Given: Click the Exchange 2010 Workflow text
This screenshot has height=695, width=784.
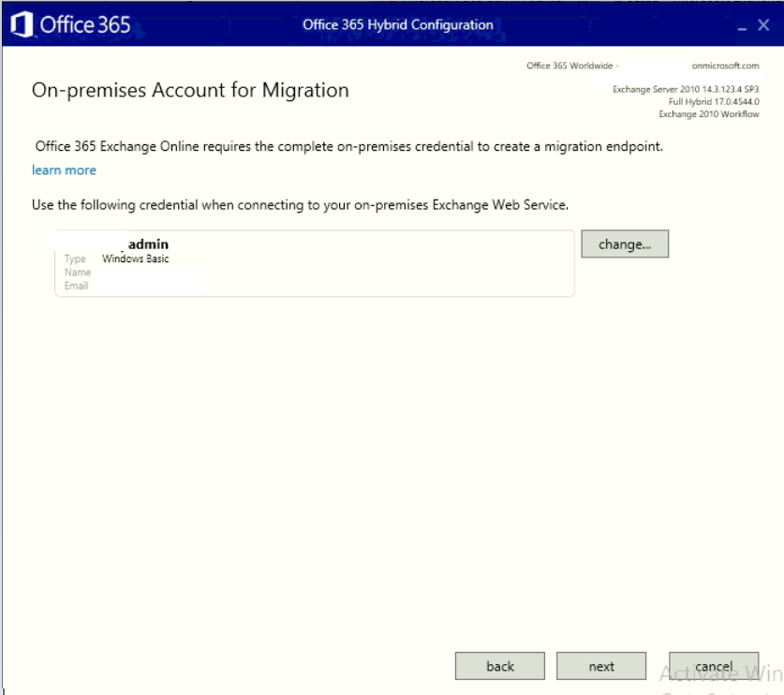Looking at the screenshot, I should tap(708, 114).
